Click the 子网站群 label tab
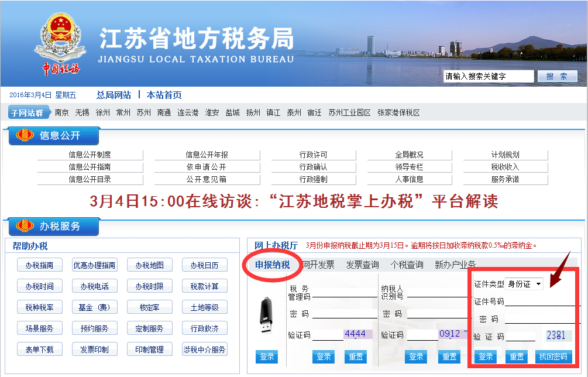 tap(29, 112)
